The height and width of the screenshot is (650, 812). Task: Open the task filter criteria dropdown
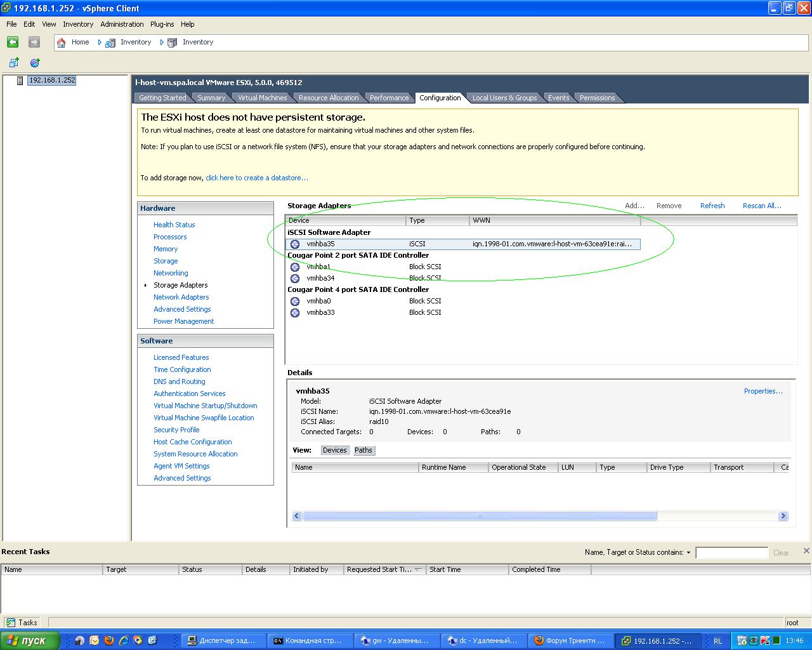point(688,553)
